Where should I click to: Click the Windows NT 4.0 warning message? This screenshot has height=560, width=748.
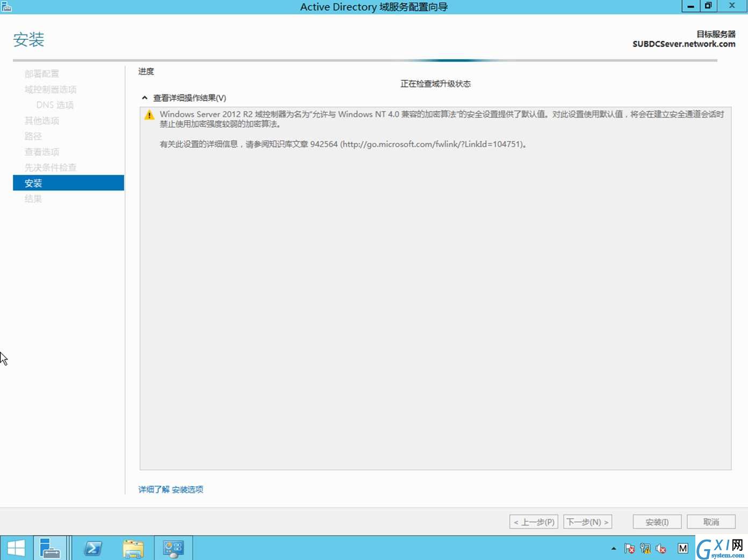point(442,119)
